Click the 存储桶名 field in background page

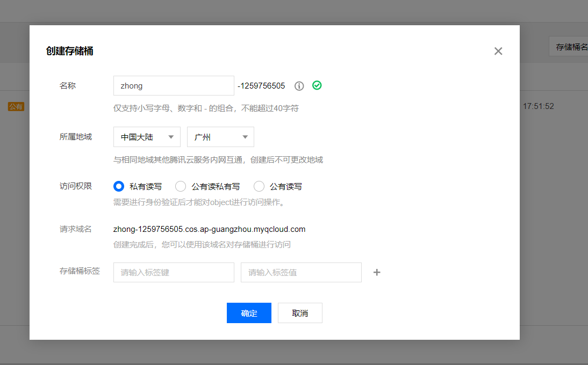(569, 46)
